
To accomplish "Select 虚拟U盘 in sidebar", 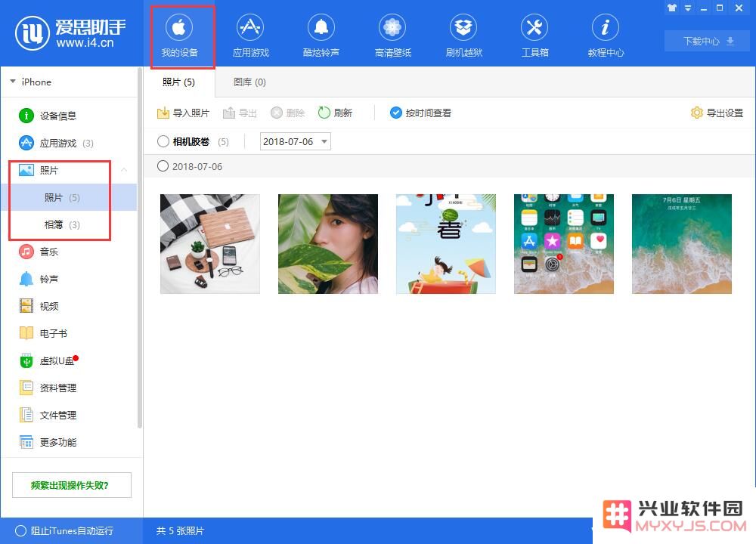I will point(48,360).
